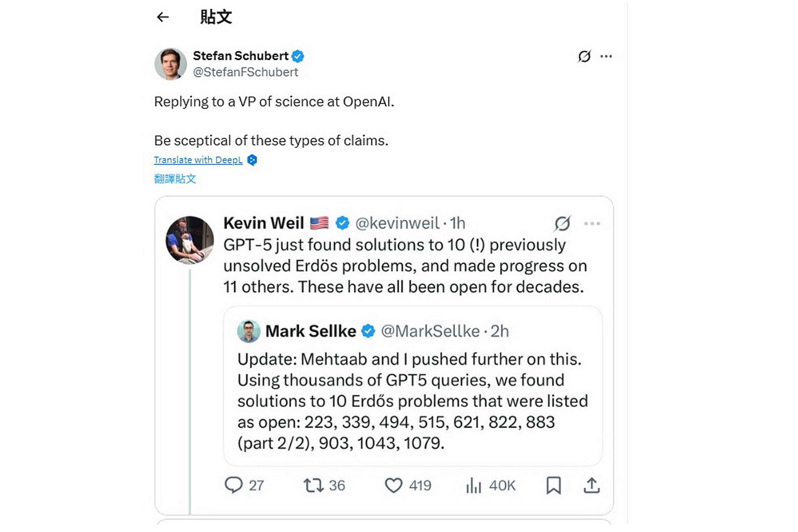The width and height of the screenshot is (798, 532).
Task: Click the @kevinweil handle
Action: (x=397, y=223)
